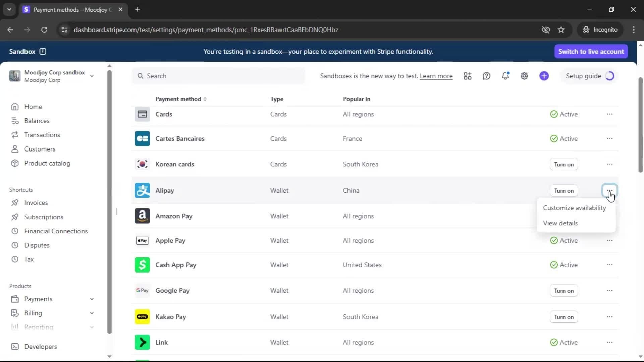Click the Active status for Link
The image size is (644, 362).
pos(564,343)
